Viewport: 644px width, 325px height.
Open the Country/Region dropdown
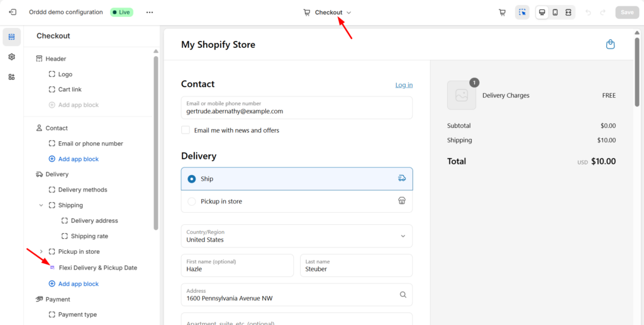[x=296, y=236]
